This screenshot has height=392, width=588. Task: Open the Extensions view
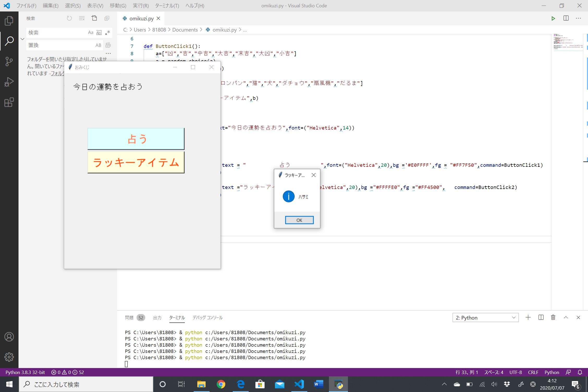click(9, 102)
